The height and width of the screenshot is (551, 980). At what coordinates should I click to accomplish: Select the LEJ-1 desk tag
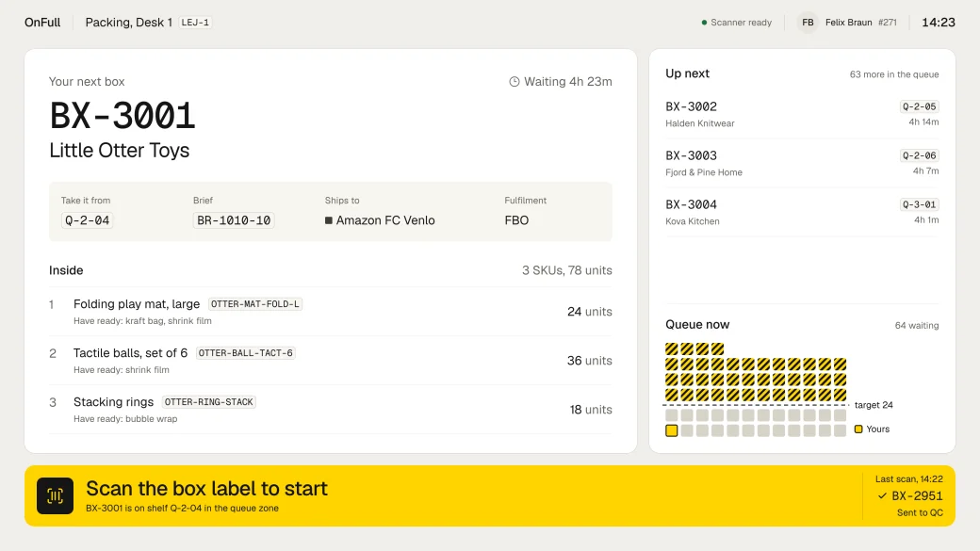(x=196, y=23)
